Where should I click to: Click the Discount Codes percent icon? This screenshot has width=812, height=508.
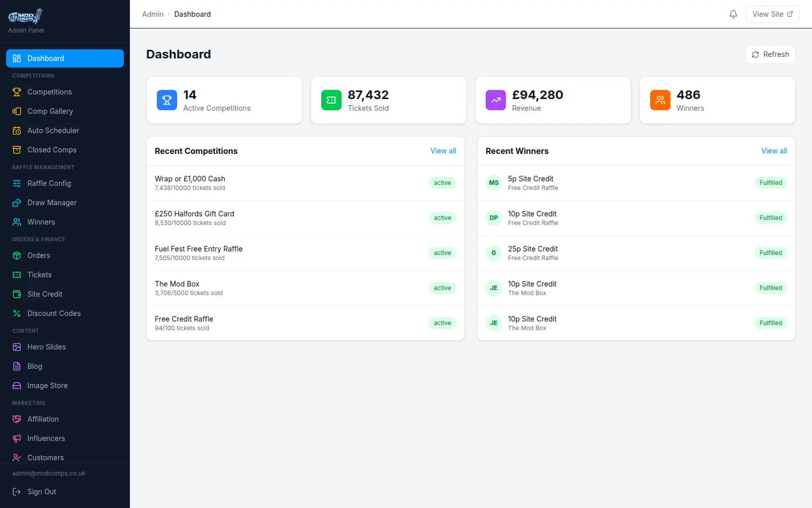pyautogui.click(x=17, y=313)
